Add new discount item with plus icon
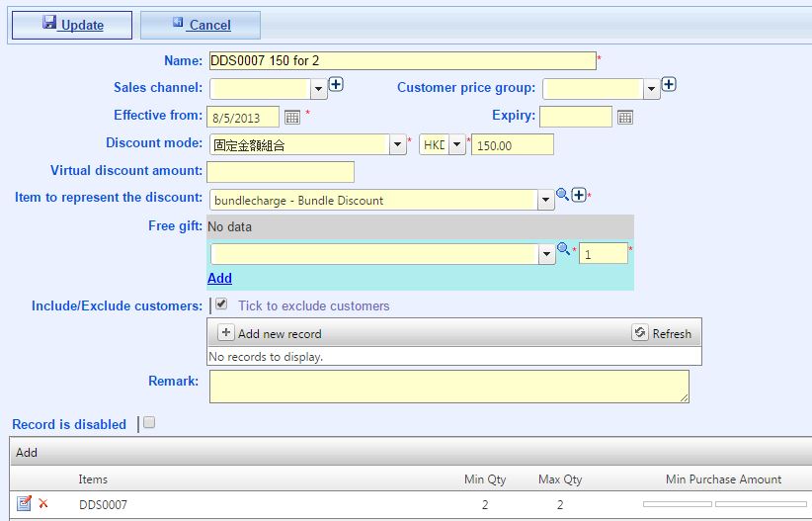Screen dimensions: 812x521 coord(579,195)
